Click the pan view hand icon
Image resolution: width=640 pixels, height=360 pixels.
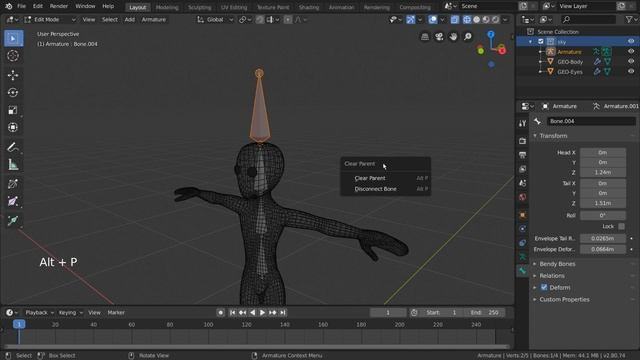tap(453, 37)
